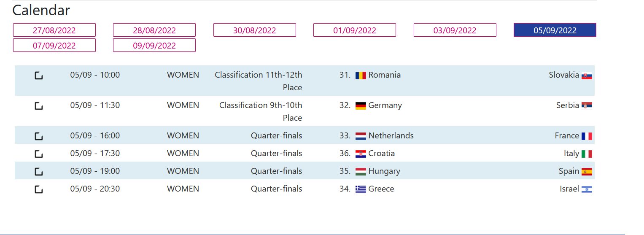Select the 27/08/2022 date tab
The width and height of the screenshot is (644, 235).
pyautogui.click(x=54, y=30)
